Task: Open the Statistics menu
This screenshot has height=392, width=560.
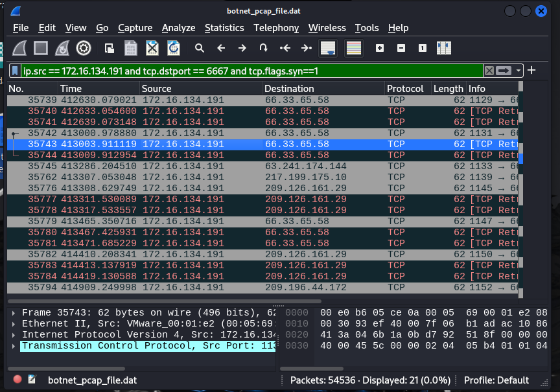Action: (224, 28)
